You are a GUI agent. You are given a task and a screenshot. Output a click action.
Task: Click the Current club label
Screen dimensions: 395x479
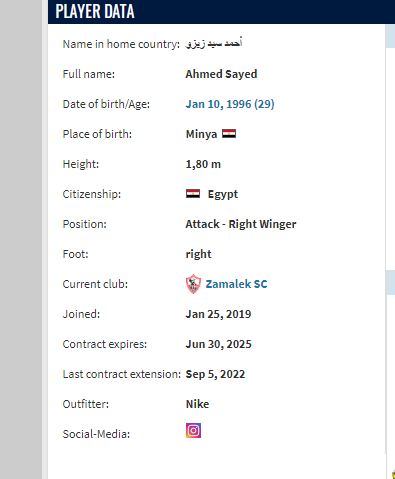coord(95,284)
